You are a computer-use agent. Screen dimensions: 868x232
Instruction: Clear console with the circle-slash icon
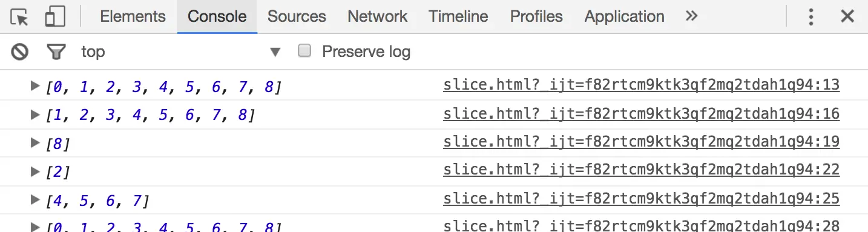click(x=20, y=52)
